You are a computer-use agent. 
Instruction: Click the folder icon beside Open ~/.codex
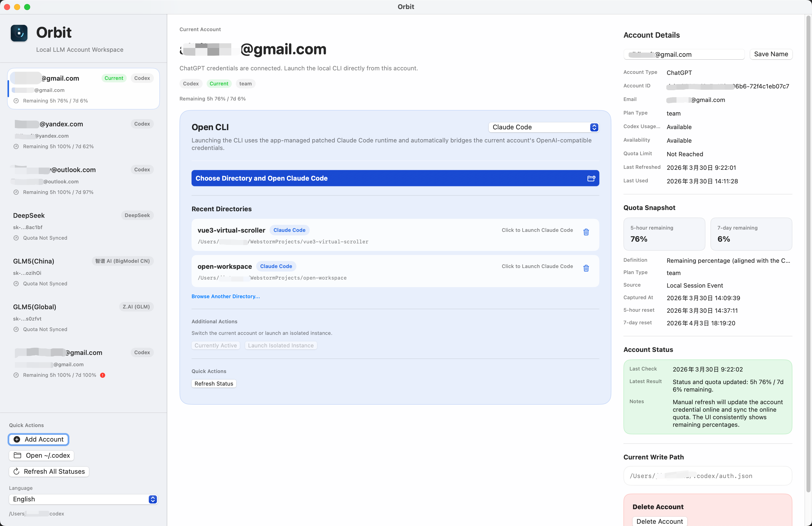(x=17, y=455)
